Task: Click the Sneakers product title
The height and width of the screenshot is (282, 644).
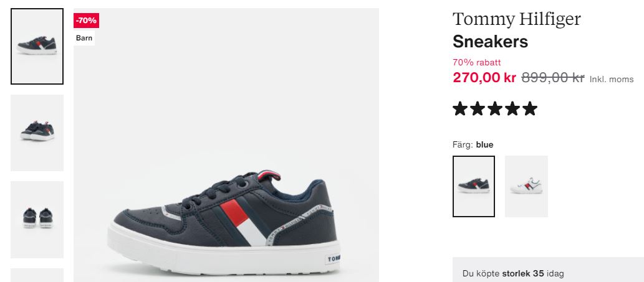Action: tap(491, 42)
